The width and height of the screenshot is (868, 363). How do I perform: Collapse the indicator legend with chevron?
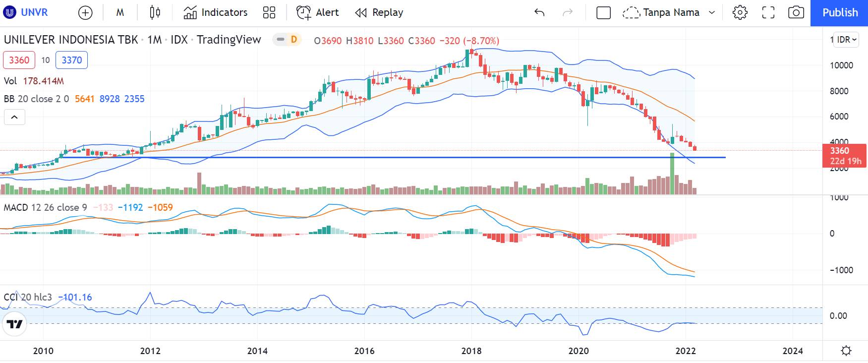coord(14,117)
